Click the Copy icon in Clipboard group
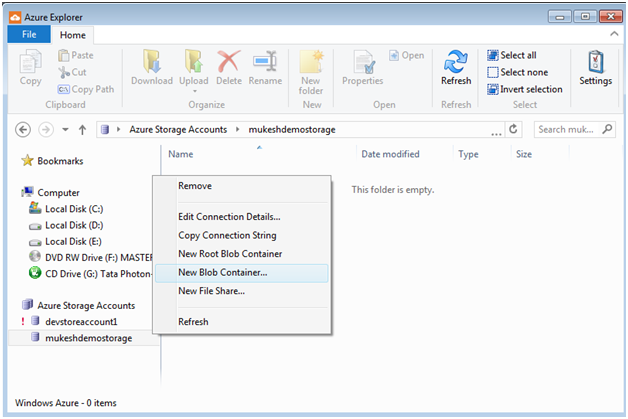 [x=30, y=61]
